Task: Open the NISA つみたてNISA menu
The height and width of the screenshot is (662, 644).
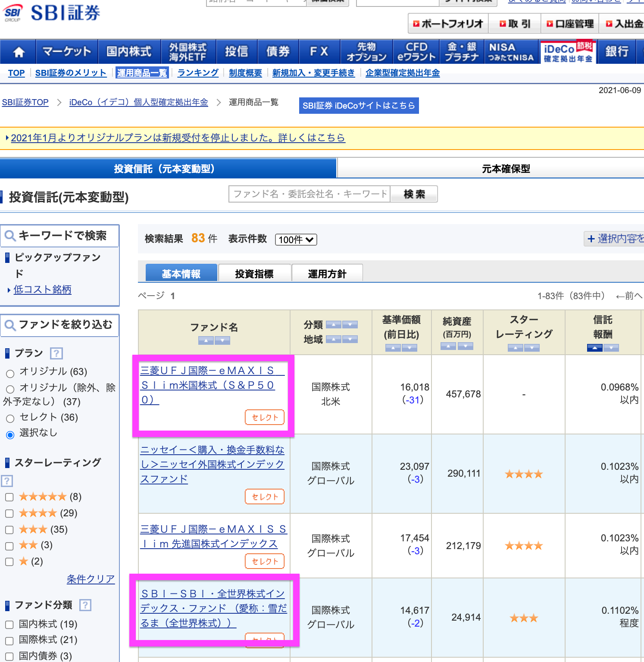Action: pos(511,52)
